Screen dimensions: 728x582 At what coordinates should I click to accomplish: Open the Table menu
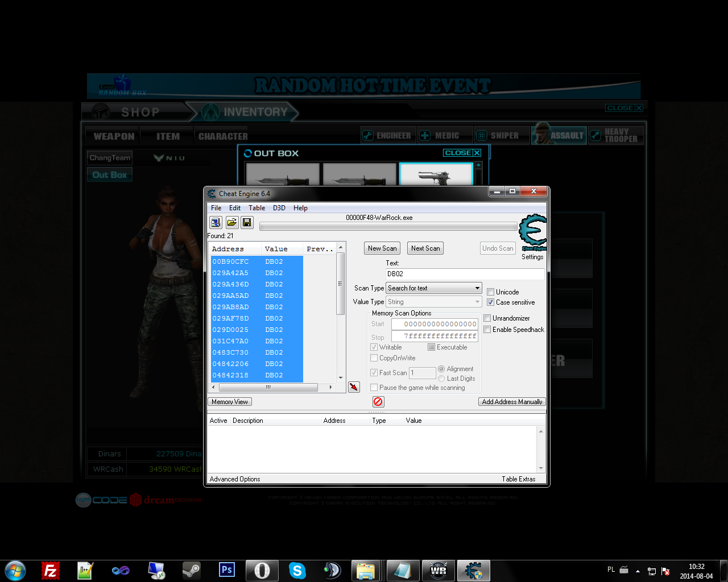click(257, 208)
